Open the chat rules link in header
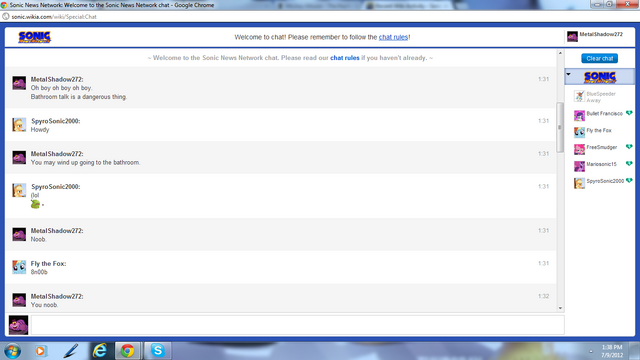This screenshot has width=640, height=360. [393, 37]
